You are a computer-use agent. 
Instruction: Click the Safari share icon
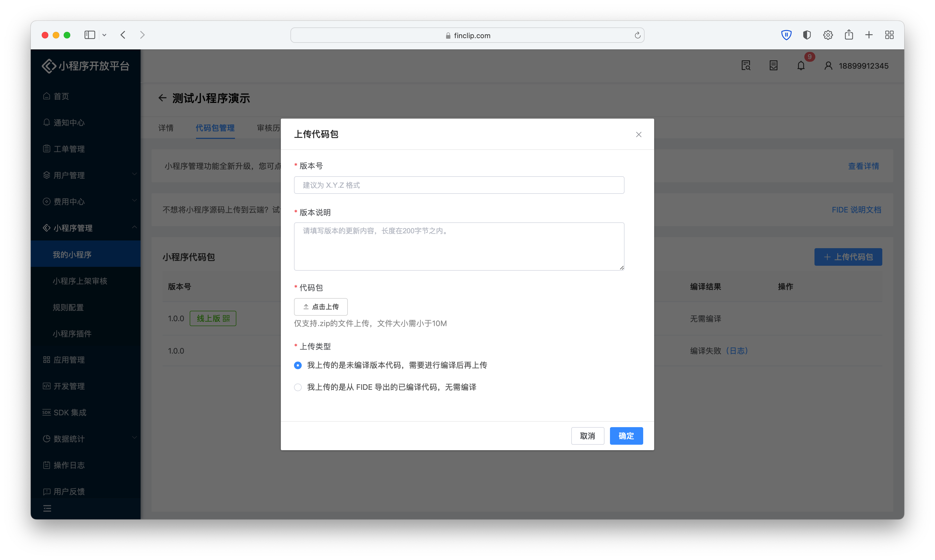[849, 35]
